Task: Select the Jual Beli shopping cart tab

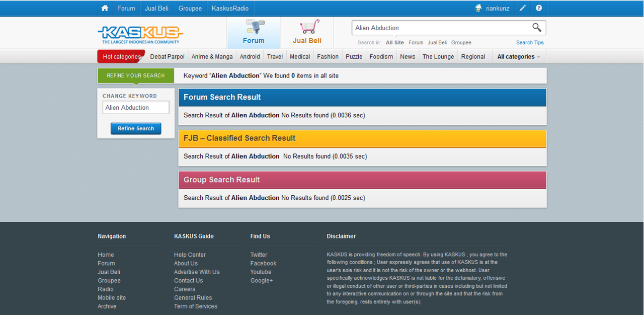Action: pyautogui.click(x=307, y=33)
